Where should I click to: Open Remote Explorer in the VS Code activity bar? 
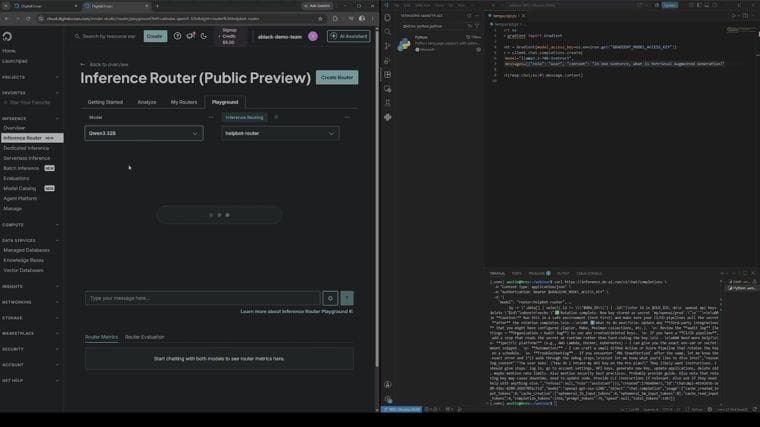click(x=388, y=89)
